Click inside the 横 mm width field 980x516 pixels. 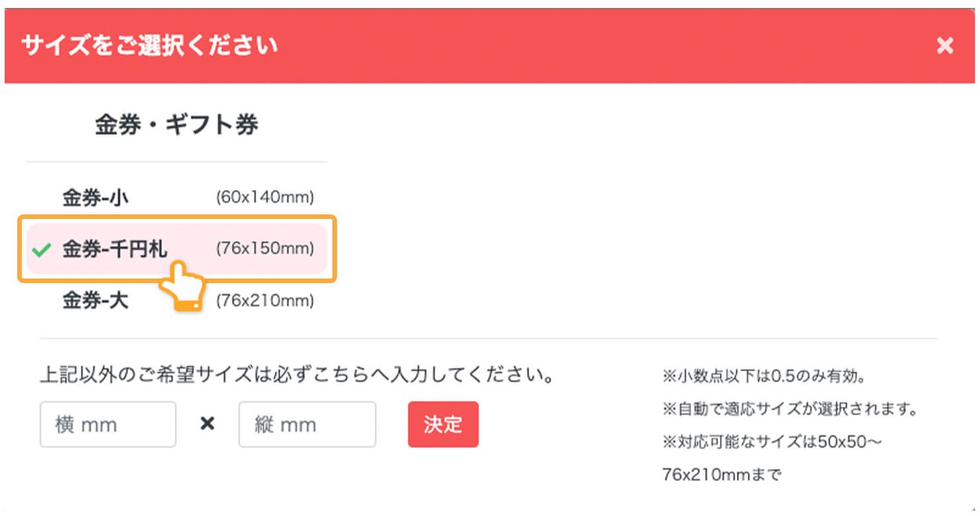[107, 424]
